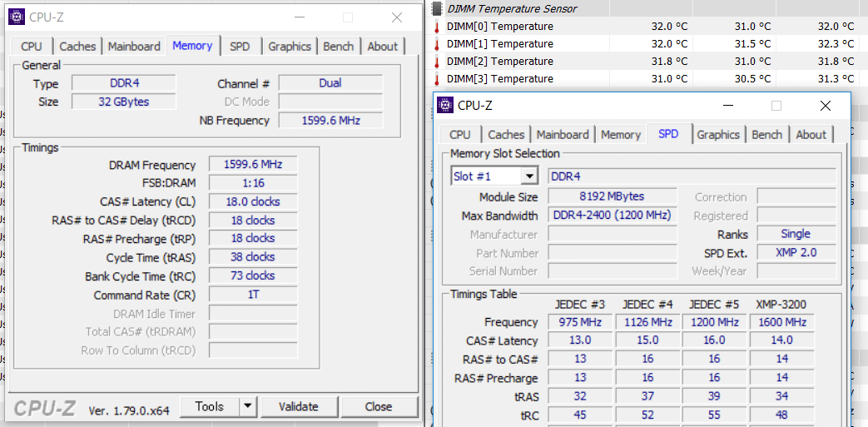
Task: Click the DIMM Temperature Sensor chip icon
Action: pyautogui.click(x=437, y=8)
